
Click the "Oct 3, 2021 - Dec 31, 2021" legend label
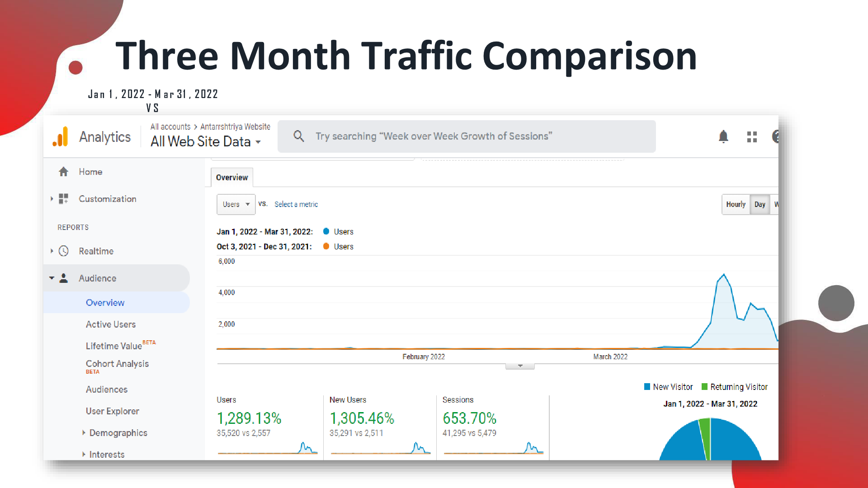(x=264, y=247)
